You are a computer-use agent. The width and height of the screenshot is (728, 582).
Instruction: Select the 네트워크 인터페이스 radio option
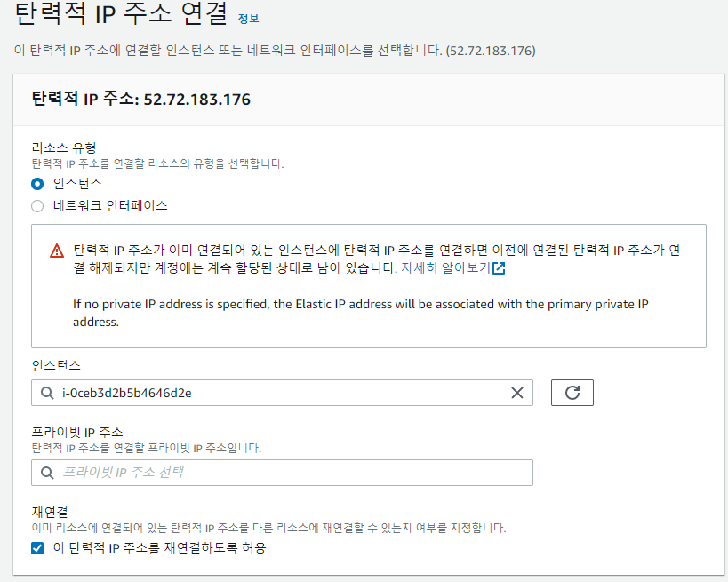click(x=37, y=206)
